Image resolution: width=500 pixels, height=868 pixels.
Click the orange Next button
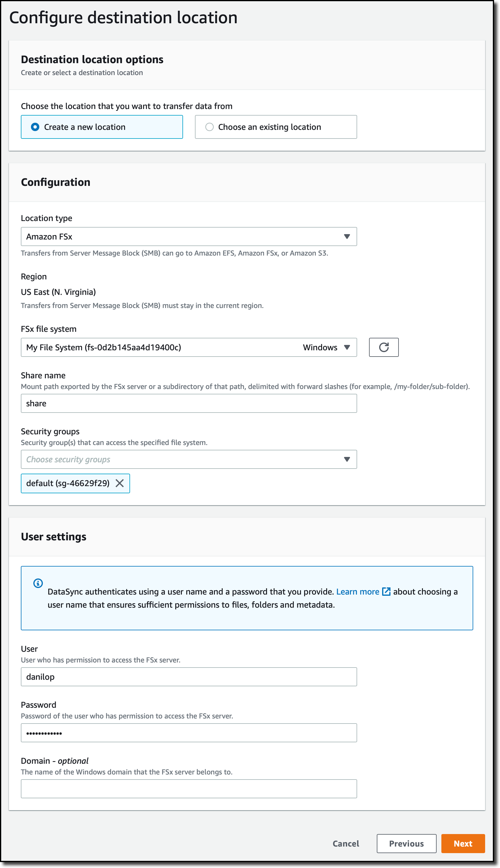(x=463, y=843)
